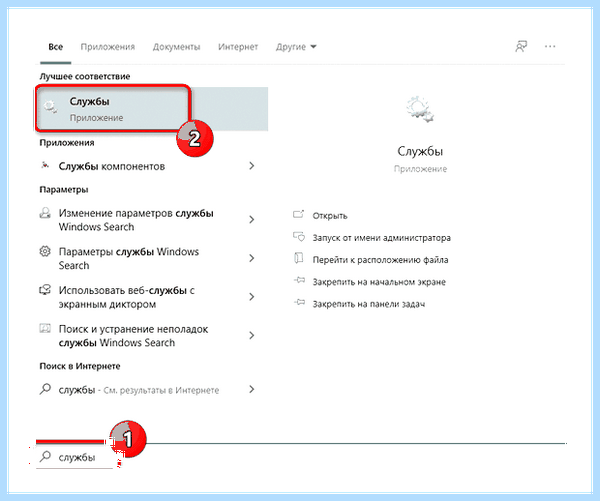Image resolution: width=600 pixels, height=501 pixels.
Task: Click the user icon beside Изменение параметров службы
Action: coord(45,213)
